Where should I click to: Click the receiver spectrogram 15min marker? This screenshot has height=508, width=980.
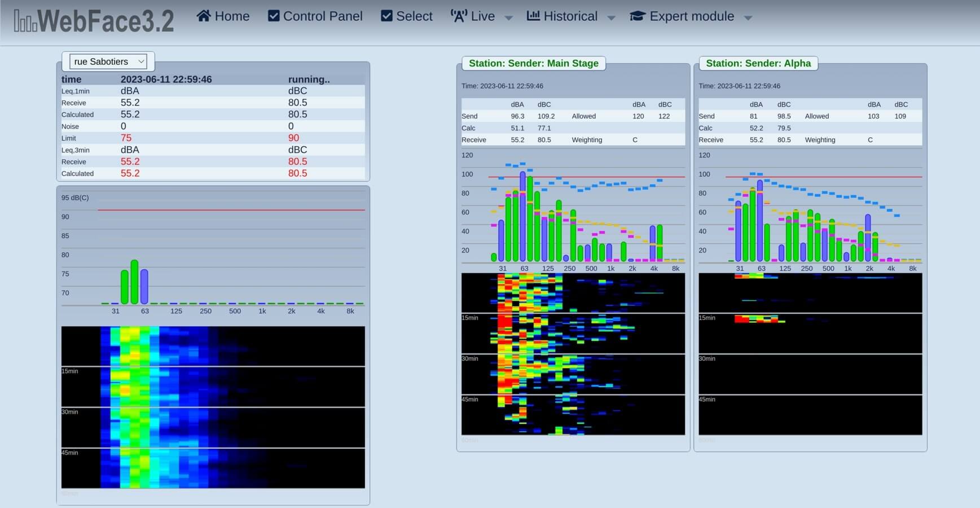[x=69, y=371]
